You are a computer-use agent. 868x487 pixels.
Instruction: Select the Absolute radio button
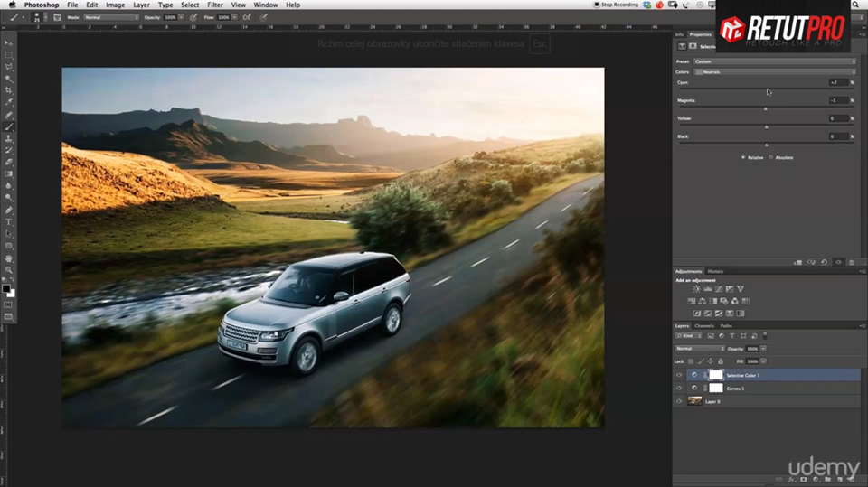pyautogui.click(x=771, y=157)
